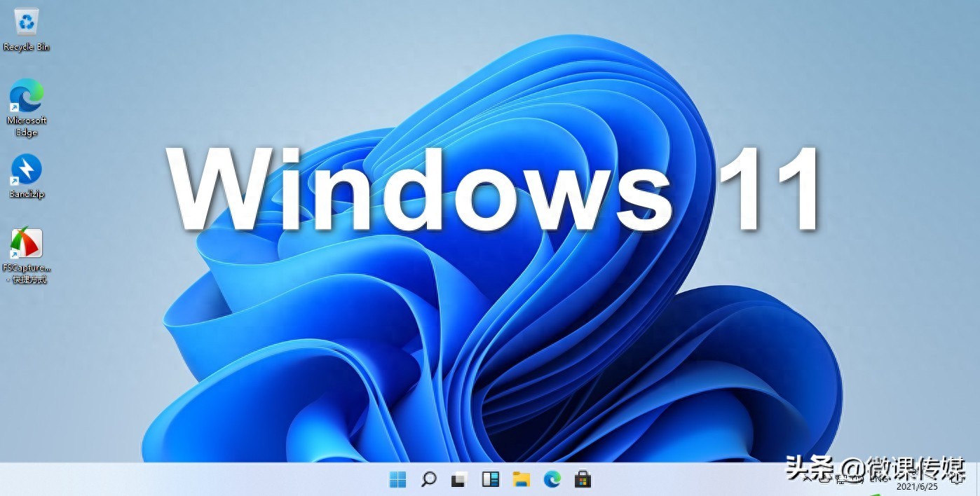Open the Windows Start menu
Viewport: 980px width, 496px height.
(397, 480)
